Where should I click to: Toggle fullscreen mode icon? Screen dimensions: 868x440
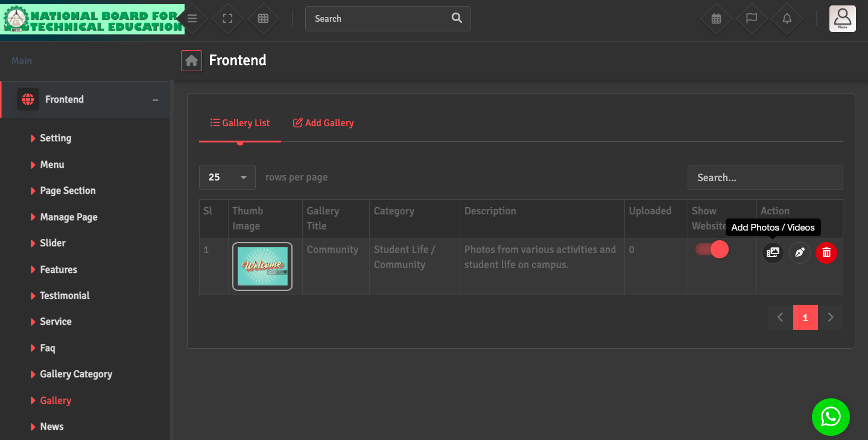(227, 19)
